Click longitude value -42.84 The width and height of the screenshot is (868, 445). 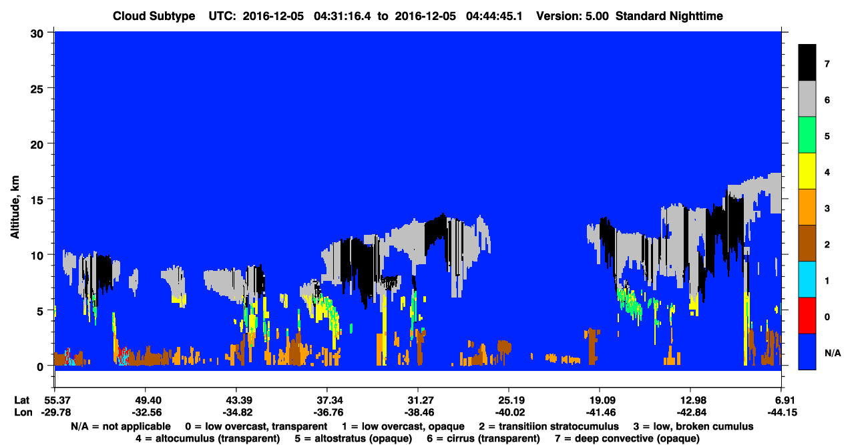click(x=690, y=412)
